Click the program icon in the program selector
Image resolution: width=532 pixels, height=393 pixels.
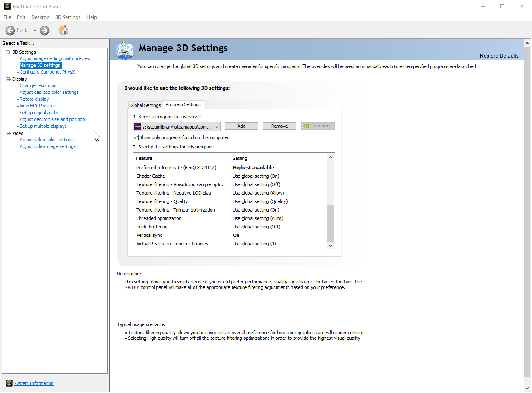[x=138, y=126]
